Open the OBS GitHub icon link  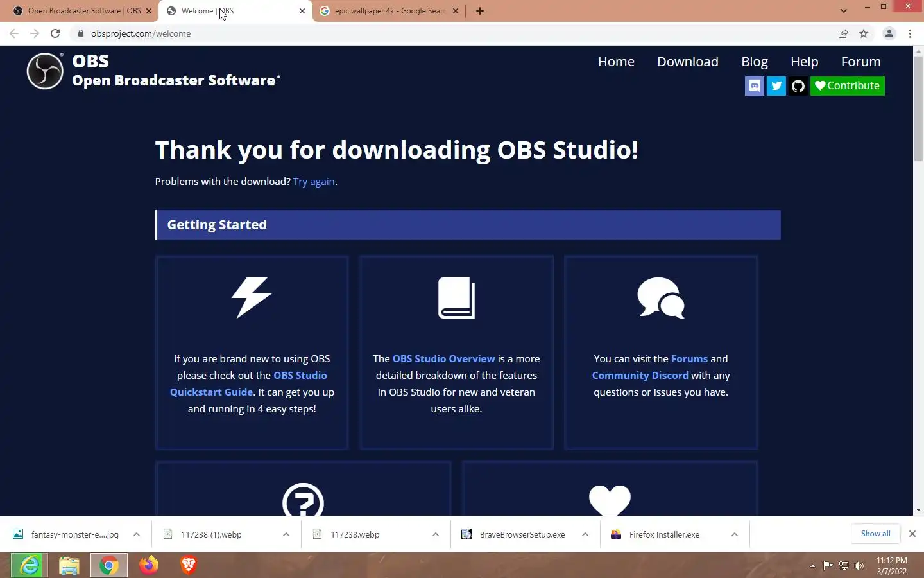coord(798,86)
